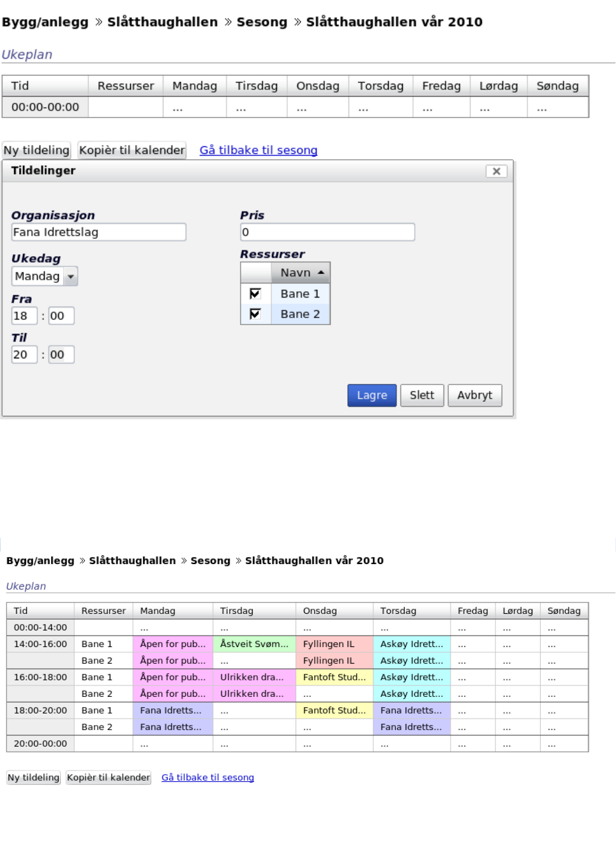Viewport: 616px width, 847px height.
Task: Open the Ukedag dropdown showing Mandag
Action: click(71, 277)
